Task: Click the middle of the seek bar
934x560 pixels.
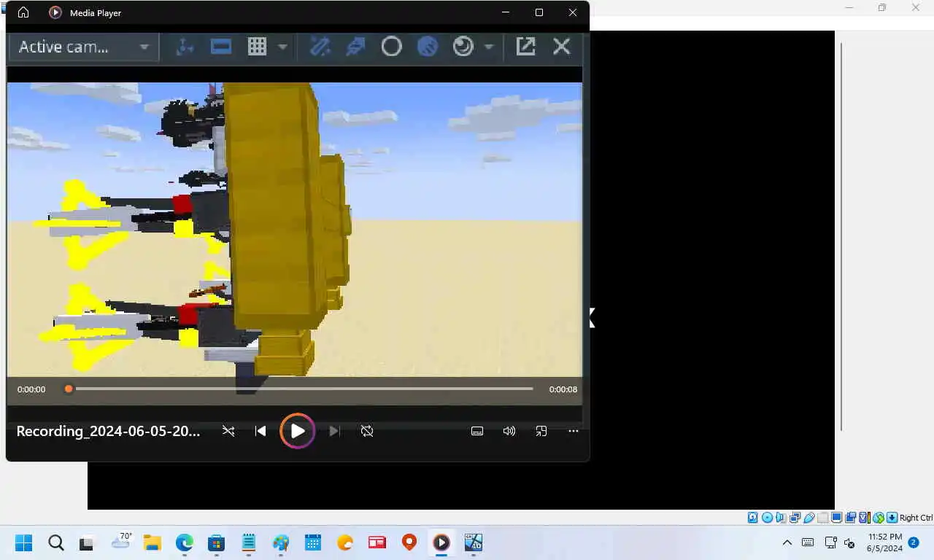Action: 301,389
